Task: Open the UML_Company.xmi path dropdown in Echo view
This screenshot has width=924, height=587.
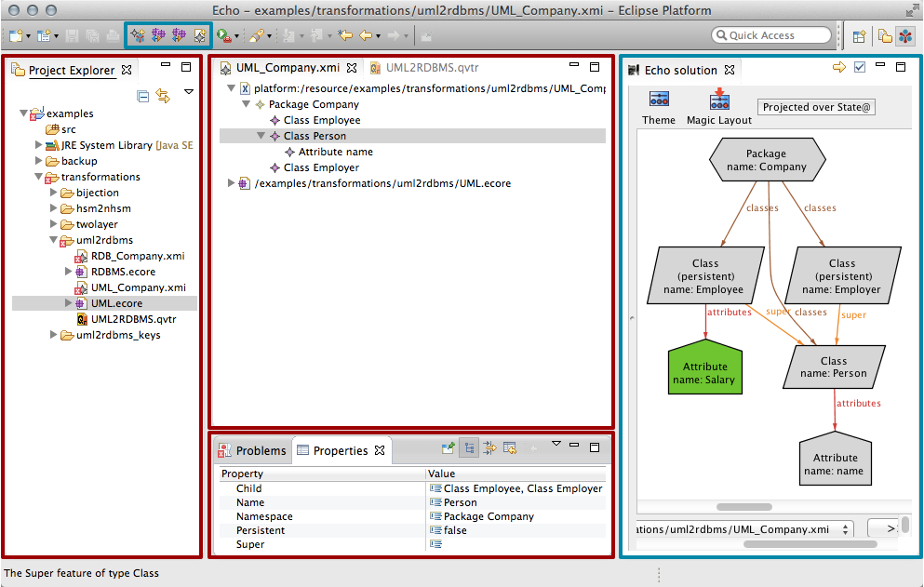Action: pos(846,529)
